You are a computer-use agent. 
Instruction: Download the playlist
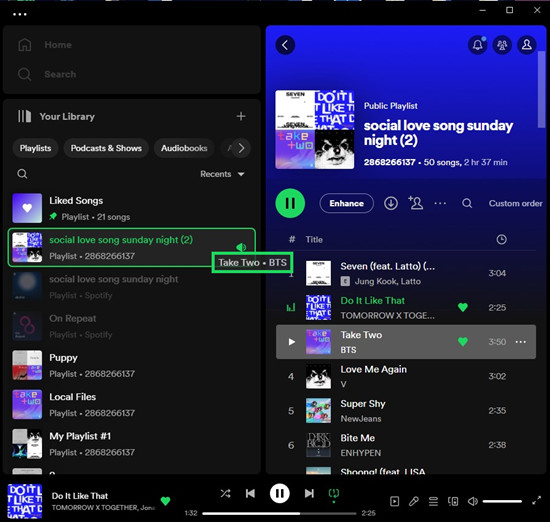click(x=391, y=203)
